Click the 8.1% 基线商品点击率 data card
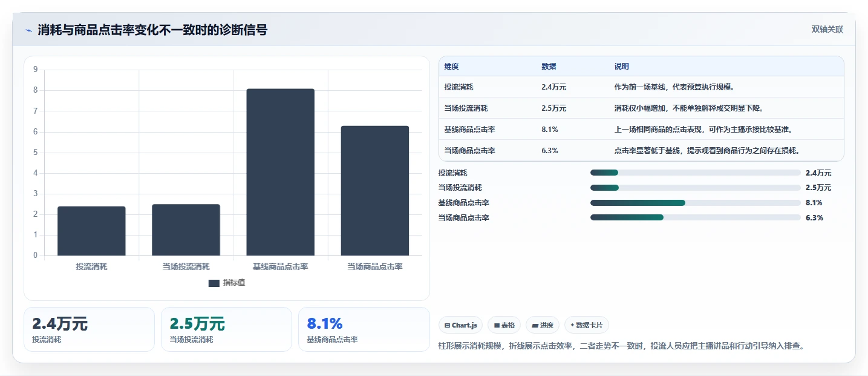This screenshot has height=376, width=868. pyautogui.click(x=364, y=329)
